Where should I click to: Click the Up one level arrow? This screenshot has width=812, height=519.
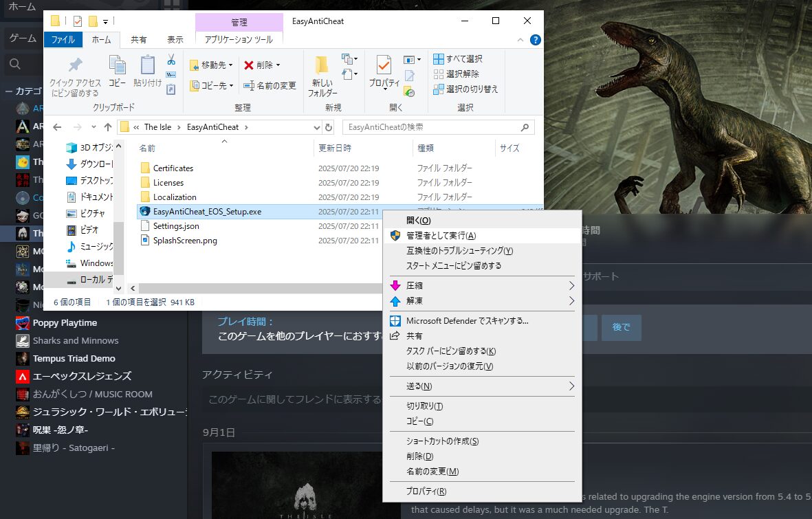108,127
